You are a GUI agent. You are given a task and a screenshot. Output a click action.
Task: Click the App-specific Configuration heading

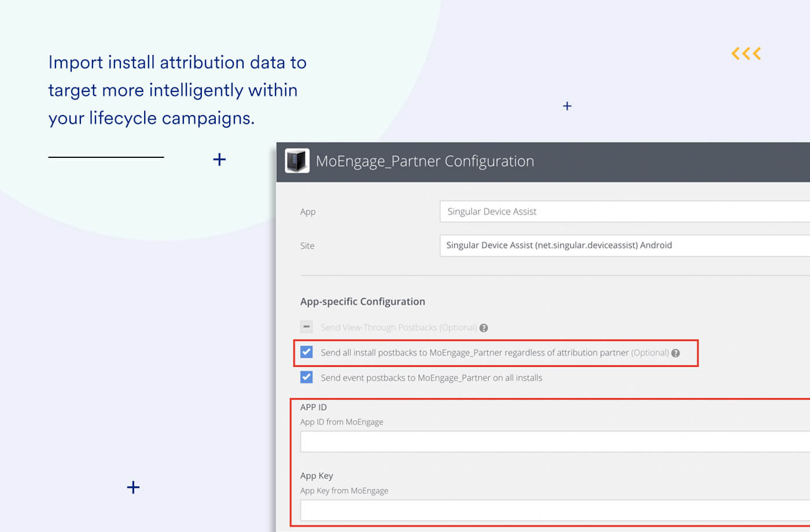pyautogui.click(x=363, y=301)
